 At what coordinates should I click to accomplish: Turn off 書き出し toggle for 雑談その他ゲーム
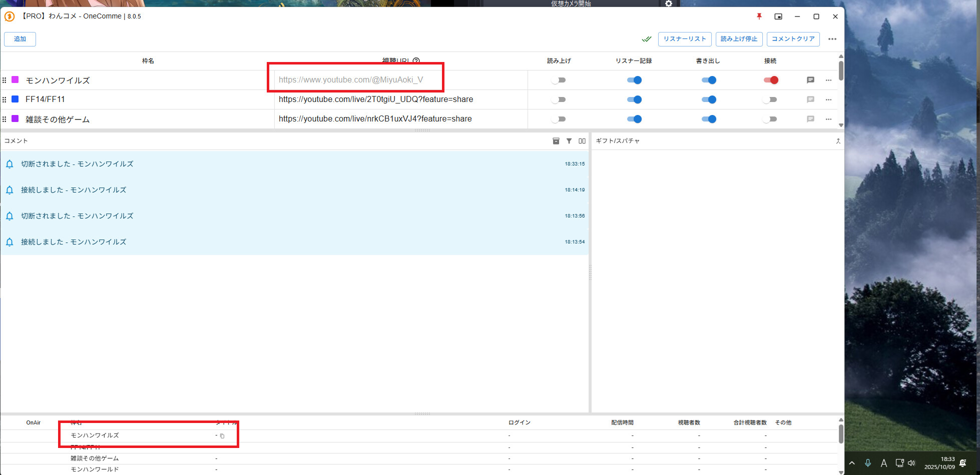(709, 119)
